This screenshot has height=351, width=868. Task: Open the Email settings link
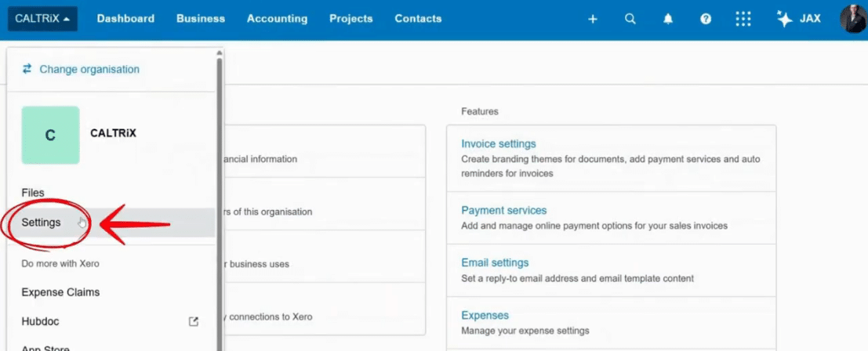tap(495, 262)
